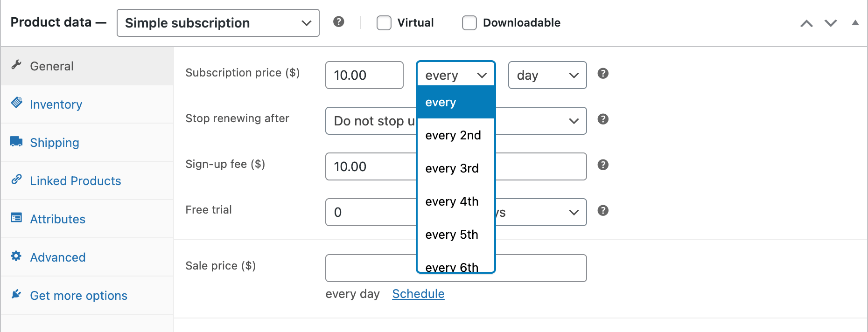Screen dimensions: 868x332
Task: Show help for Stop renewing after
Action: pyautogui.click(x=603, y=119)
